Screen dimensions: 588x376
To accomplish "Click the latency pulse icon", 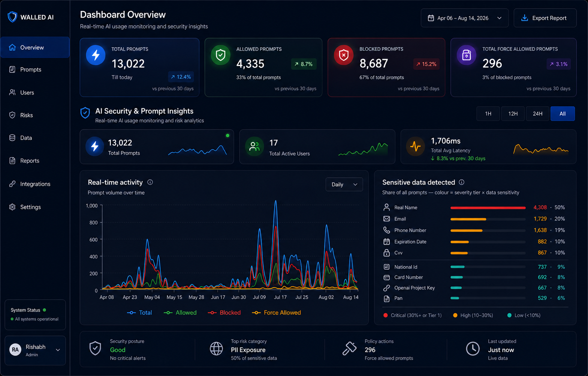I will pyautogui.click(x=415, y=146).
